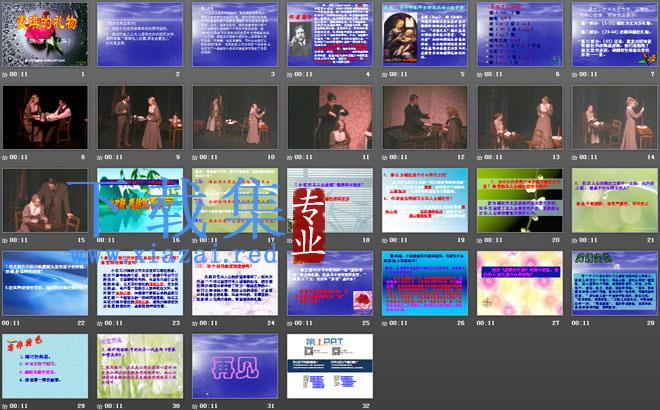660x410 pixels.
Task: Select slide 31 '再见' thumbnail
Action: click(235, 366)
